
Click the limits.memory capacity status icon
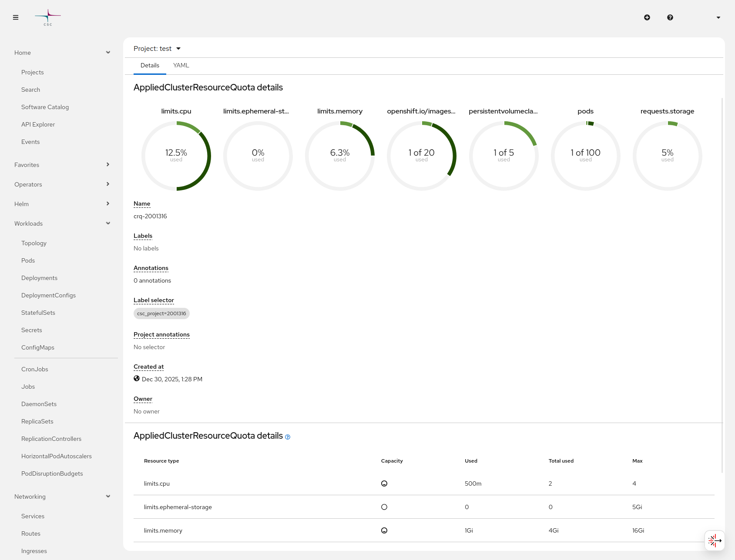click(384, 530)
